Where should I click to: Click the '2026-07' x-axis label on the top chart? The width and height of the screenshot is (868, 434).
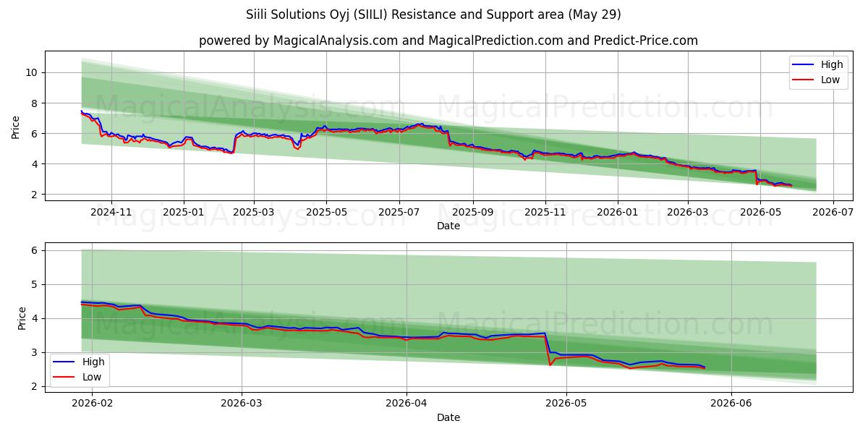(x=833, y=213)
